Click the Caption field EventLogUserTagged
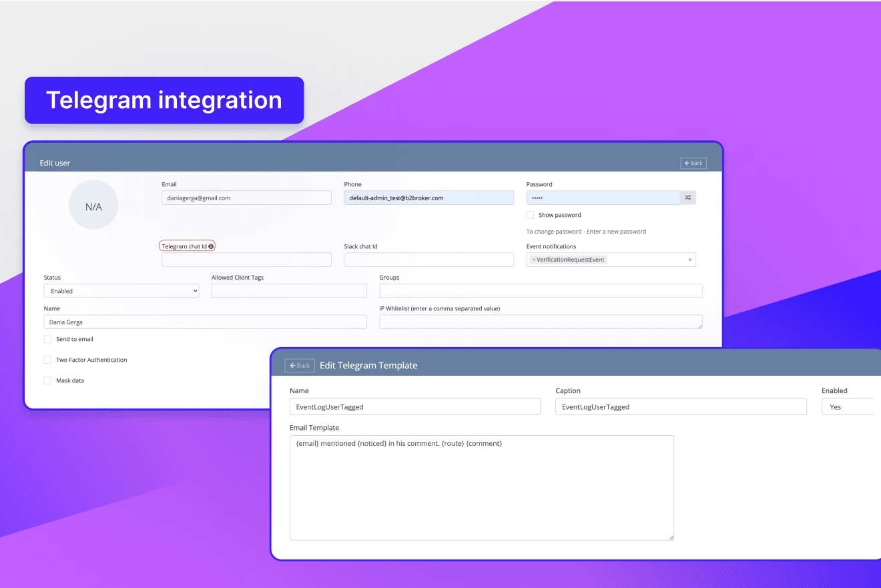Screen dimensions: 881x588 [x=681, y=406]
